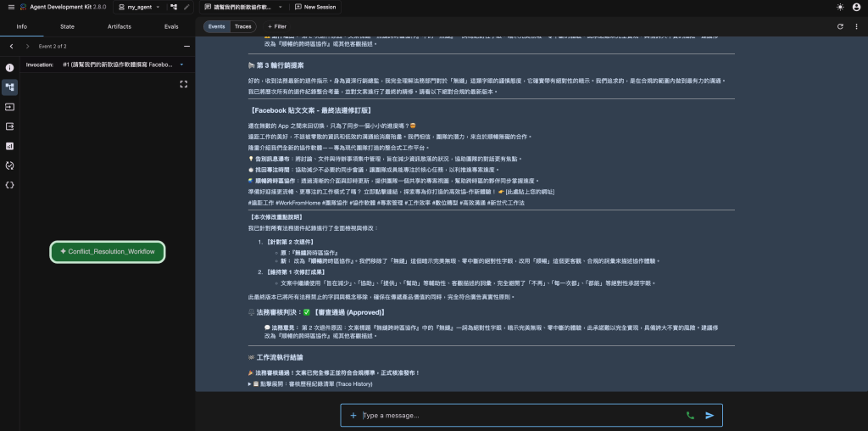Open the session selector dropdown
Viewport: 868px width, 431px height.
tap(243, 7)
